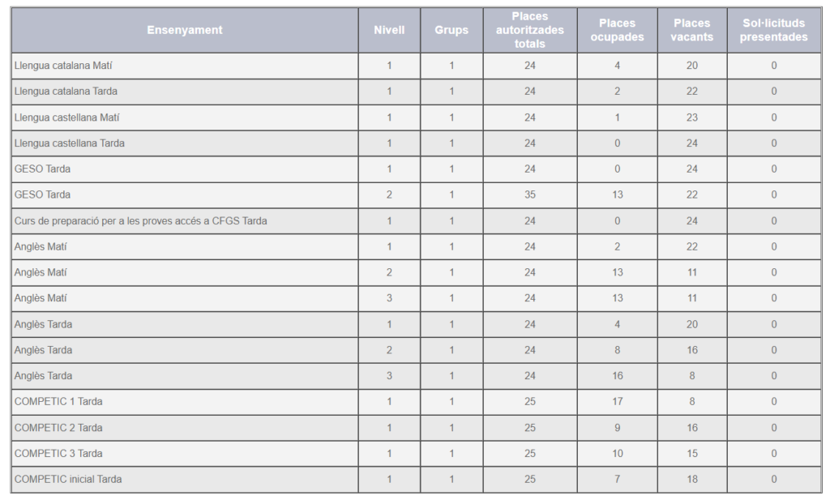
Task: Click the vacant places value for COMPETIC 3 Tarda
Action: [x=692, y=453]
